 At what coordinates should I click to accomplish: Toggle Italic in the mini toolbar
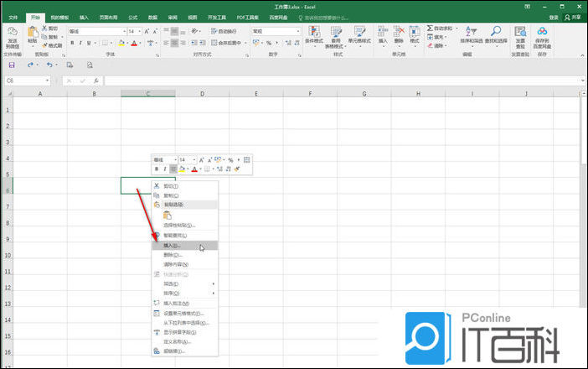click(165, 169)
